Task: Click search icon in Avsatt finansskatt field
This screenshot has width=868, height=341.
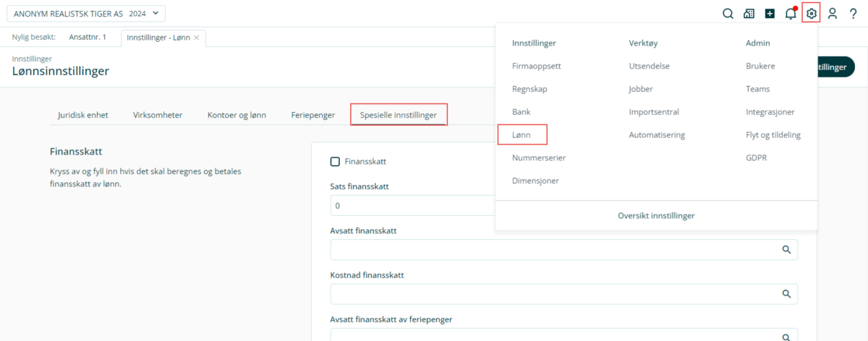Action: coord(786,250)
